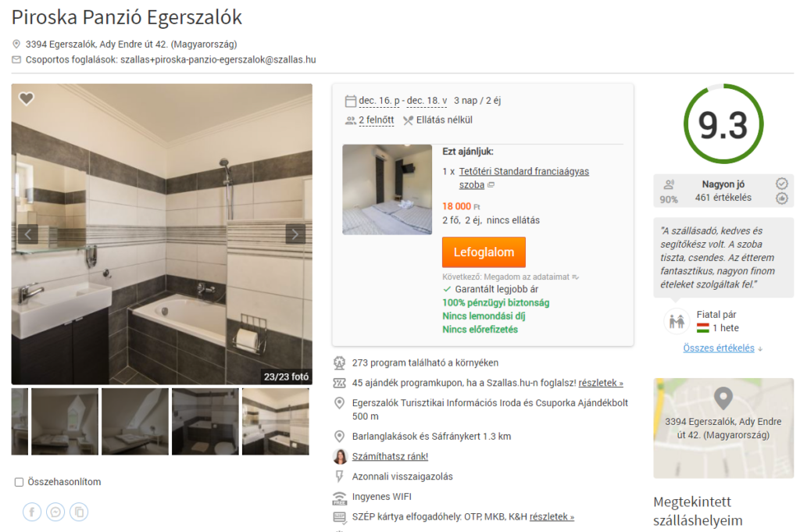Share listing via Messenger icon

coord(55,512)
